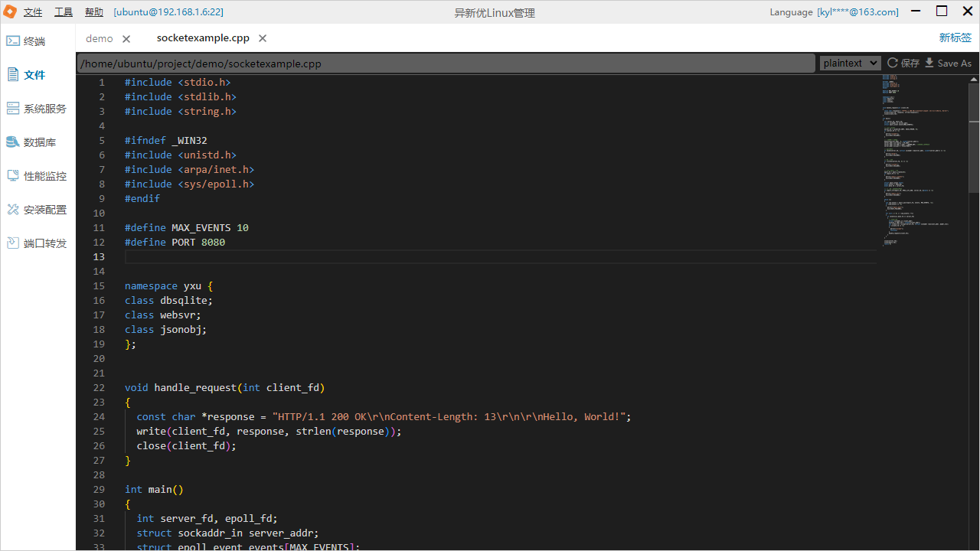Click the 保存 save button label
Screen dimensions: 980x551
[x=910, y=64]
